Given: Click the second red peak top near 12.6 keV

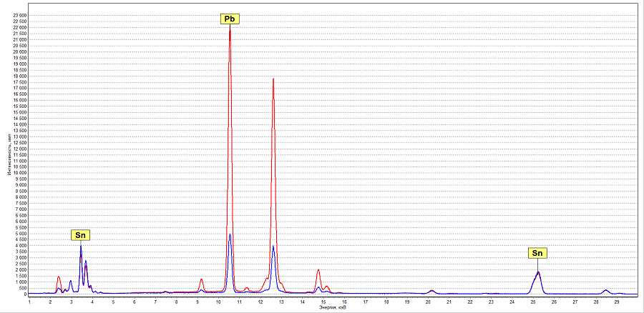Looking at the screenshot, I should [x=273, y=79].
